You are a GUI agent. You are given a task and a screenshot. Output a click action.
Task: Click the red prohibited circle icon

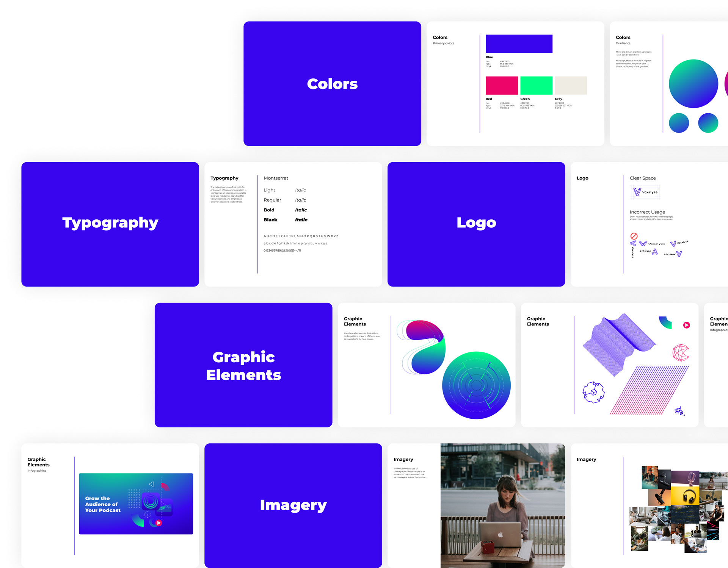tap(634, 236)
